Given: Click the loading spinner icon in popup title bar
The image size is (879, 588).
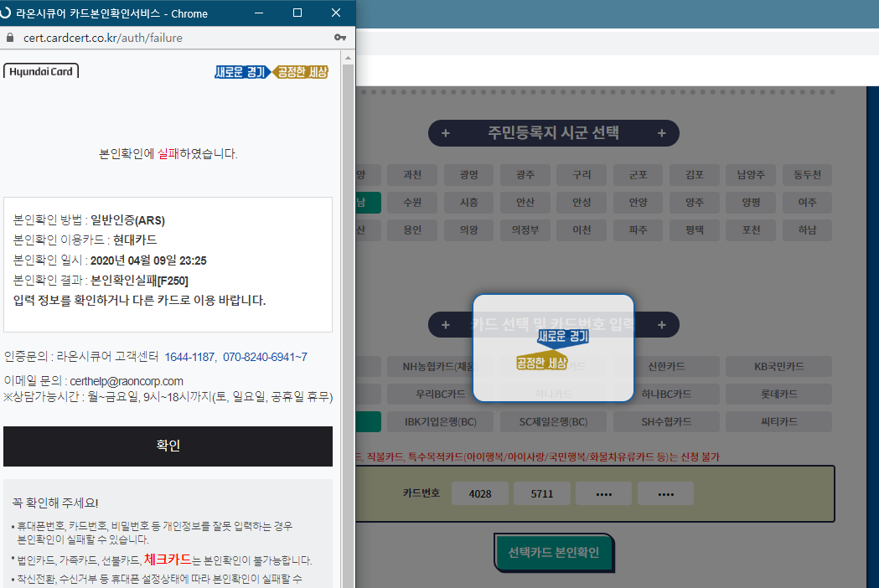Looking at the screenshot, I should tap(5, 13).
